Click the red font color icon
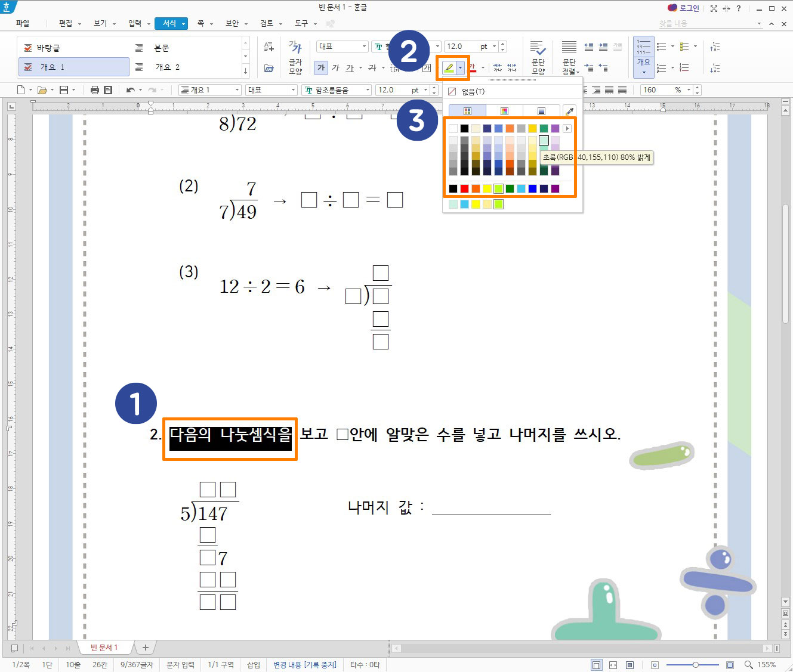The height and width of the screenshot is (672, 793). tap(472, 68)
